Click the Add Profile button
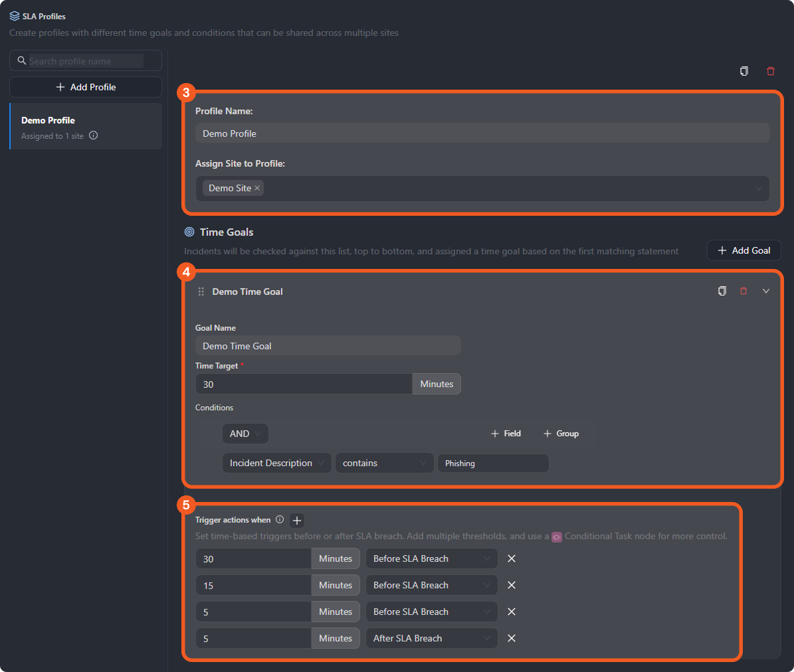Image resolution: width=794 pixels, height=672 pixels. (x=86, y=87)
